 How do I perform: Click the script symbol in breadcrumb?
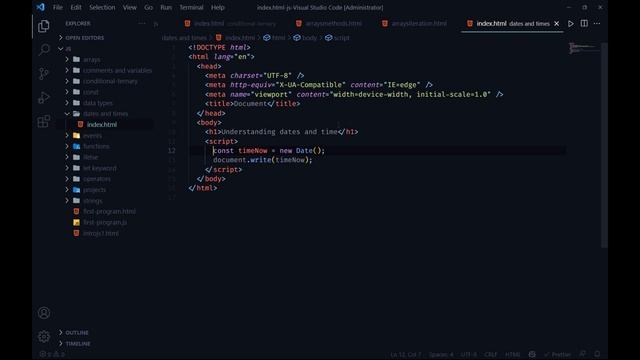(x=337, y=38)
